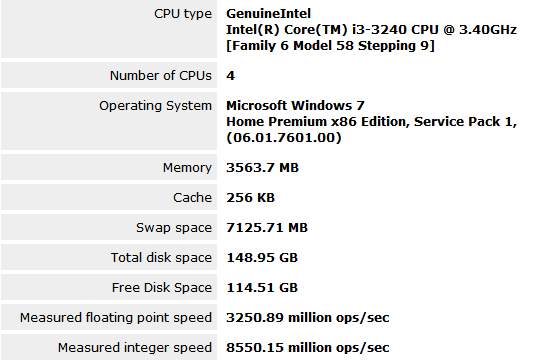
Task: Click the CPU type label
Action: click(x=183, y=14)
